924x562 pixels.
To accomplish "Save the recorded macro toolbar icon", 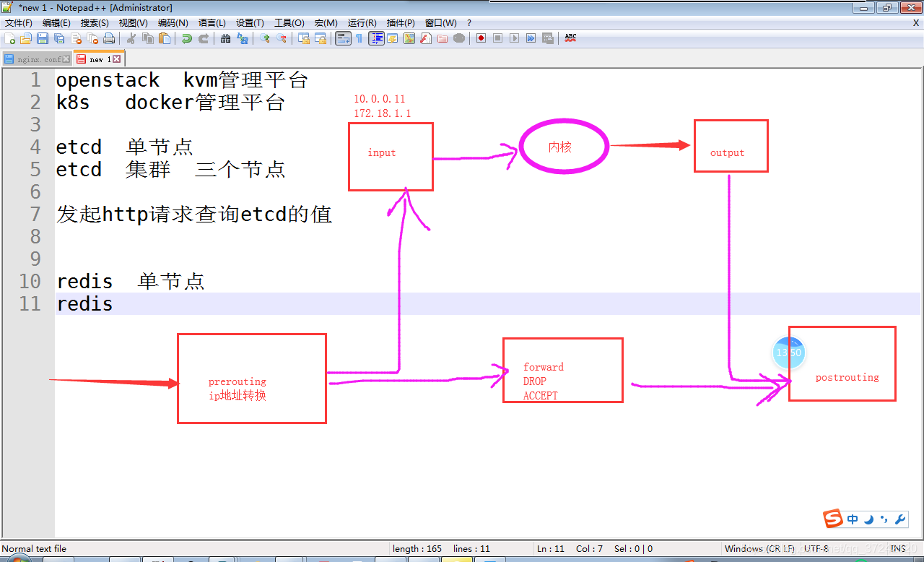I will [547, 38].
